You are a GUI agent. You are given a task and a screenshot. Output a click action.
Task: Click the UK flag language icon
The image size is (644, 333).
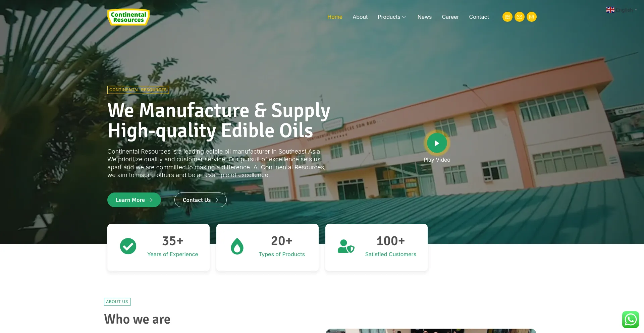[x=610, y=10]
